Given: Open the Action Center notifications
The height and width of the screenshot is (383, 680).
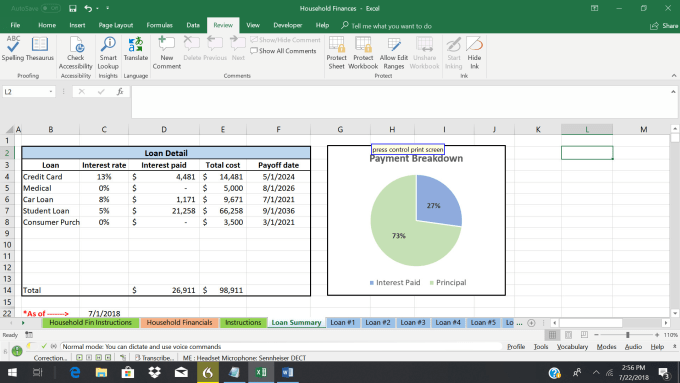Looking at the screenshot, I should (x=664, y=373).
